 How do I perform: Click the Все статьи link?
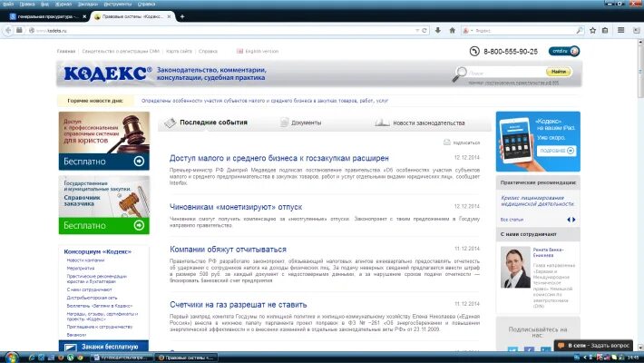coord(512,220)
